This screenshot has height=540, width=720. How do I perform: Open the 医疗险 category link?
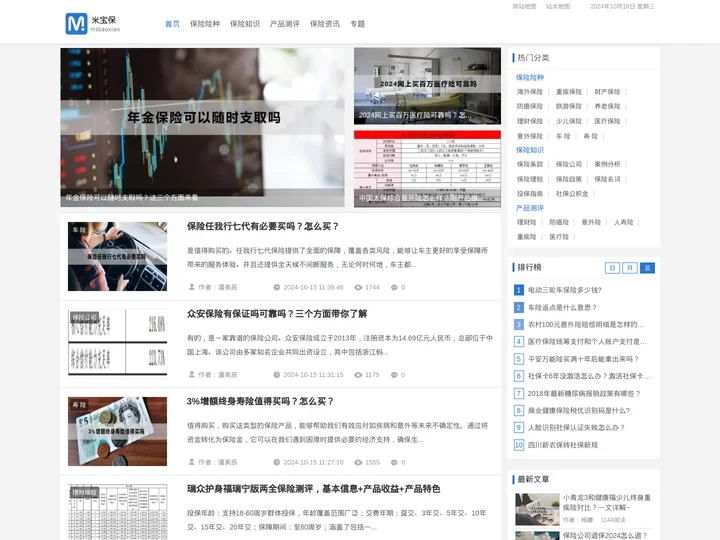click(x=559, y=237)
